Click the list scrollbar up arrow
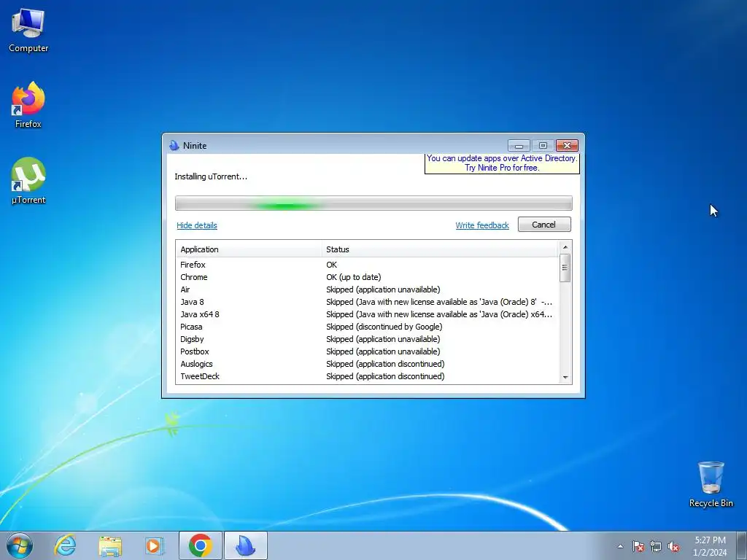Screen dimensions: 747x560 point(565,246)
